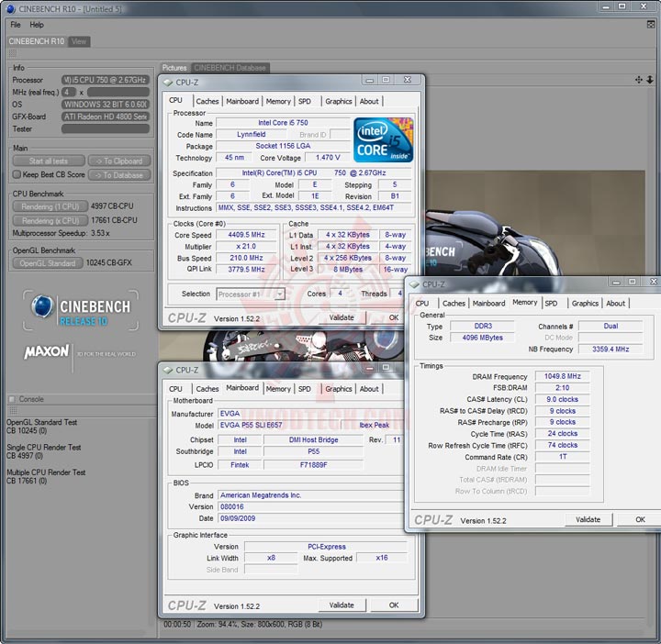
Task: Open CPU tab in the Memory CPU-Z window
Action: [422, 304]
